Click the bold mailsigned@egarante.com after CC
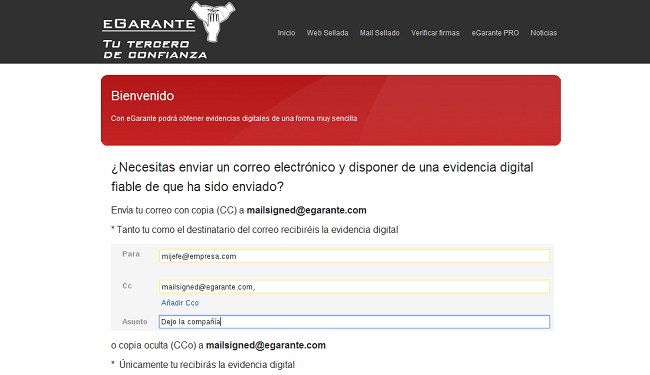 (x=306, y=210)
